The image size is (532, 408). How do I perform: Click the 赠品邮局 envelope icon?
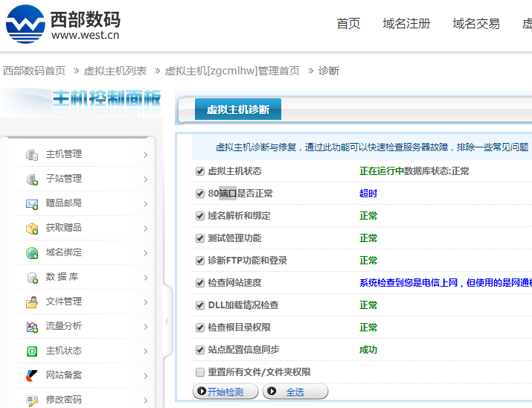point(32,204)
